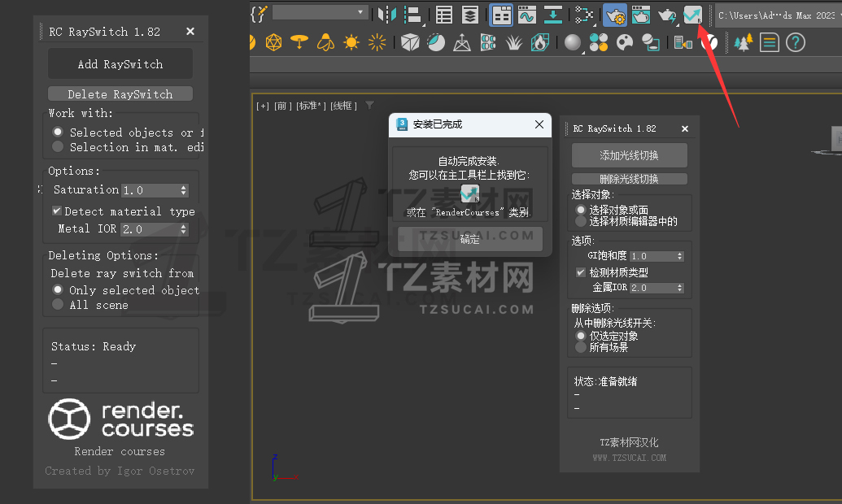Close the 安装已完成 dialog

point(539,124)
